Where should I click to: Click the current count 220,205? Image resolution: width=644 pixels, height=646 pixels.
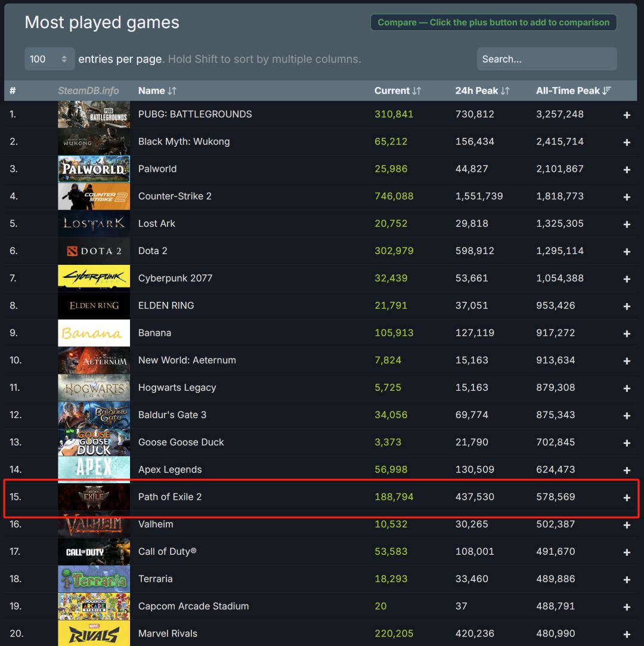point(394,633)
